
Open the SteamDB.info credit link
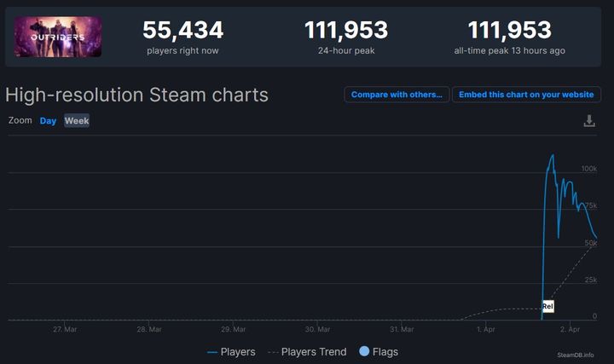point(575,355)
